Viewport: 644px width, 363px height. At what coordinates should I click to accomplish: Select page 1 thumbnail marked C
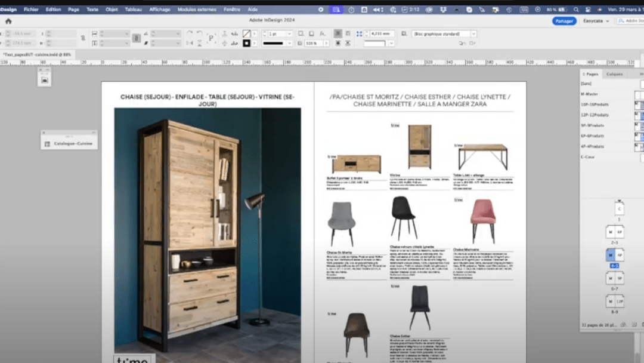click(x=620, y=209)
